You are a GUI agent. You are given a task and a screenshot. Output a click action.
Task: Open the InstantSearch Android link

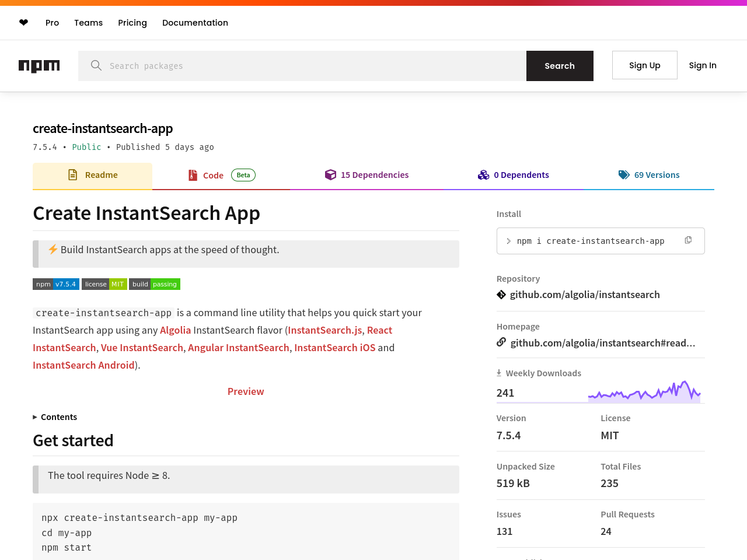(x=83, y=365)
